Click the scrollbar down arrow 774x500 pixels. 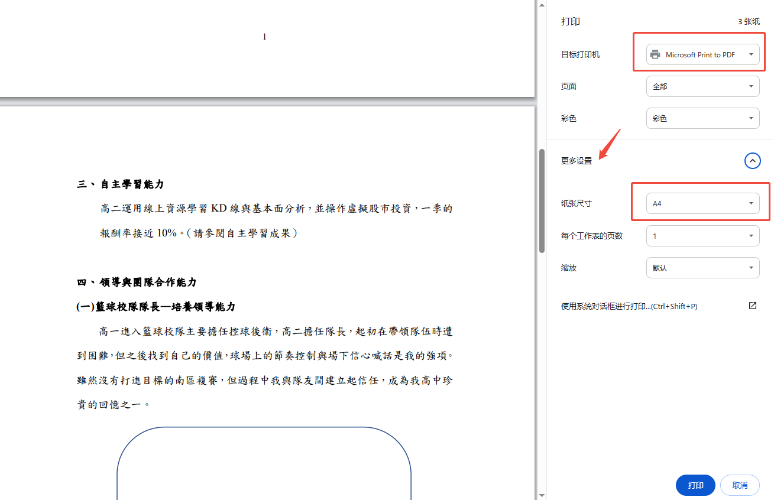point(542,495)
